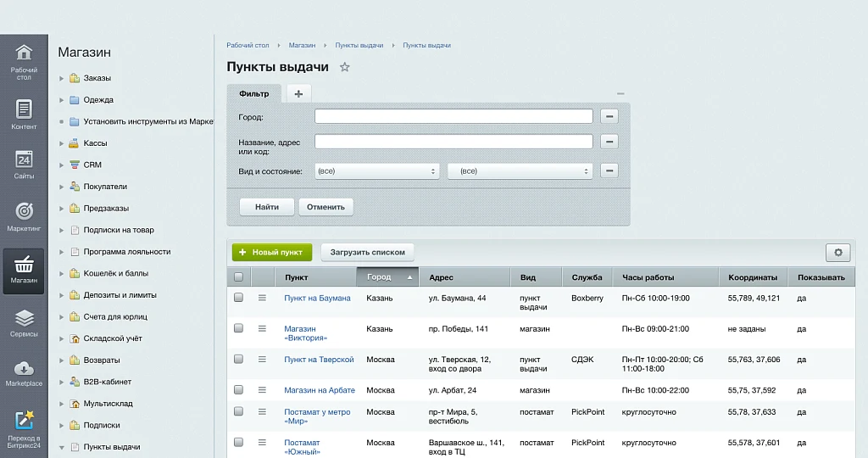Open the B2B-кабинет tree item

108,383
